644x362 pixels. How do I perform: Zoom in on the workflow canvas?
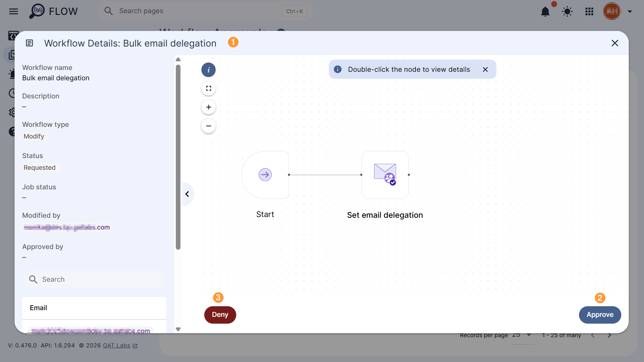point(209,107)
